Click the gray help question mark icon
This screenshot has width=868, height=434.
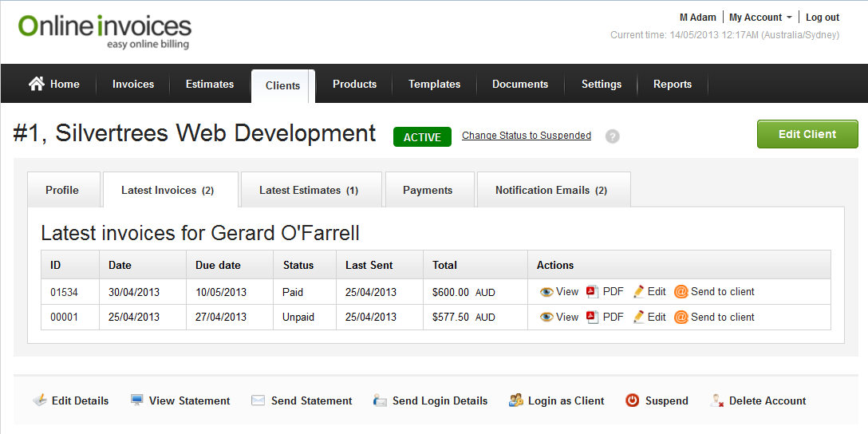tap(612, 136)
